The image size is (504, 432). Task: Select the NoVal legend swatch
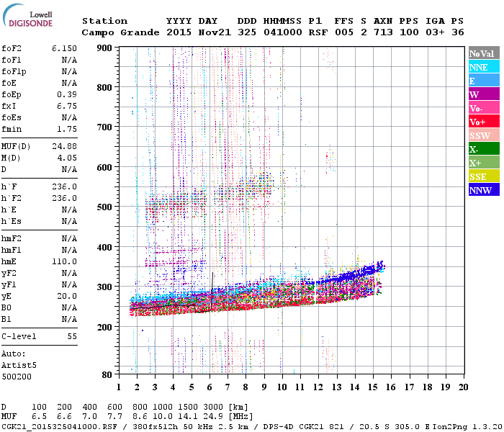pyautogui.click(x=484, y=53)
